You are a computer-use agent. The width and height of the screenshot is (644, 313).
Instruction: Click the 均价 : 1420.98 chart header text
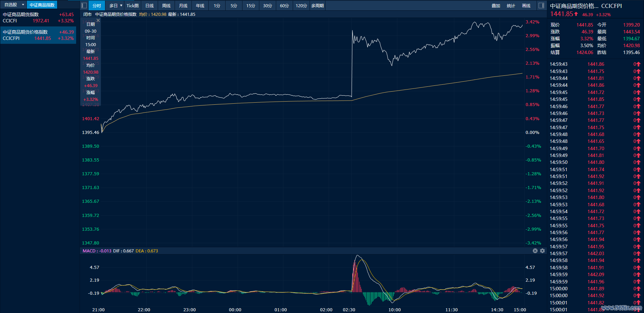coord(153,14)
